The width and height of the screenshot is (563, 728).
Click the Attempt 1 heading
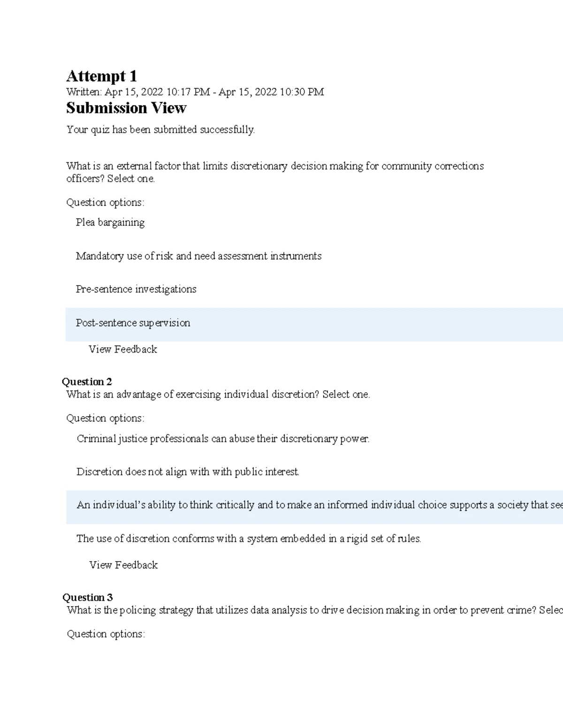click(x=102, y=76)
